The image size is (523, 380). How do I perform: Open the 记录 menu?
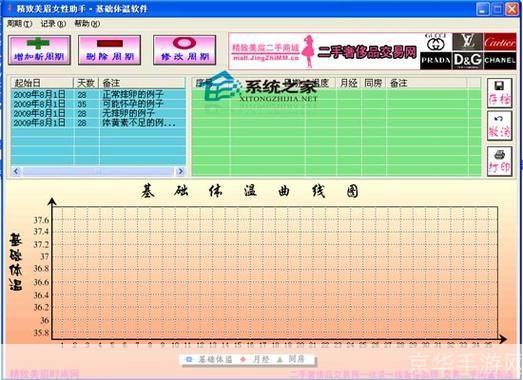pos(53,24)
